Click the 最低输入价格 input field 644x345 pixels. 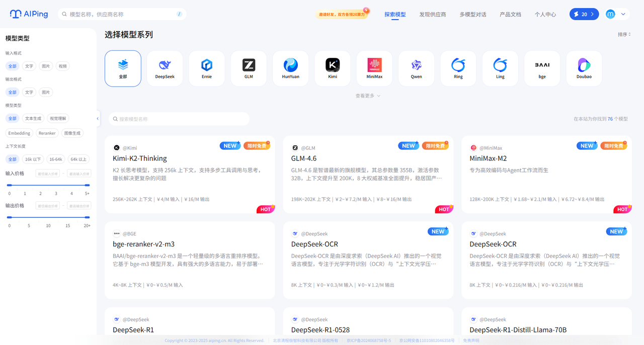[48, 174]
